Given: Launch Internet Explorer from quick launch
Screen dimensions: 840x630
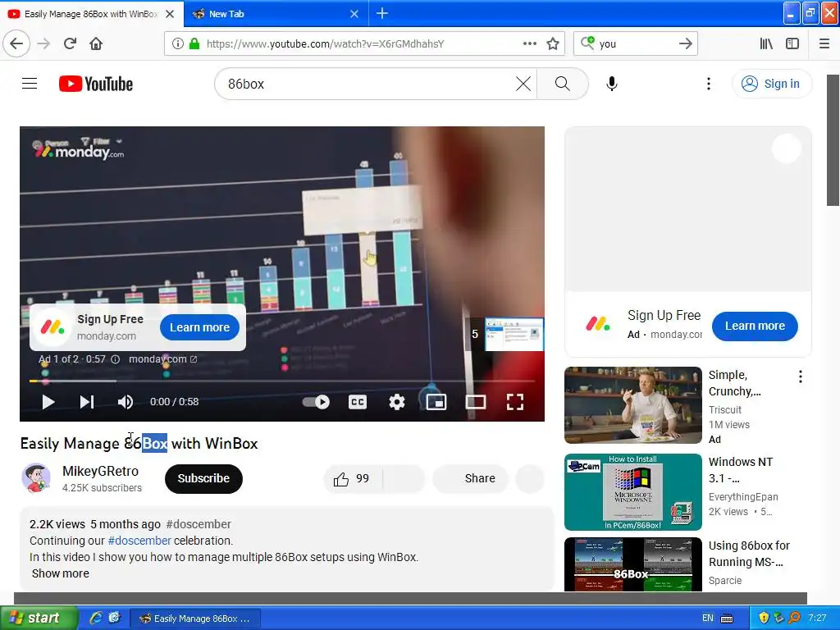Looking at the screenshot, I should point(96,618).
